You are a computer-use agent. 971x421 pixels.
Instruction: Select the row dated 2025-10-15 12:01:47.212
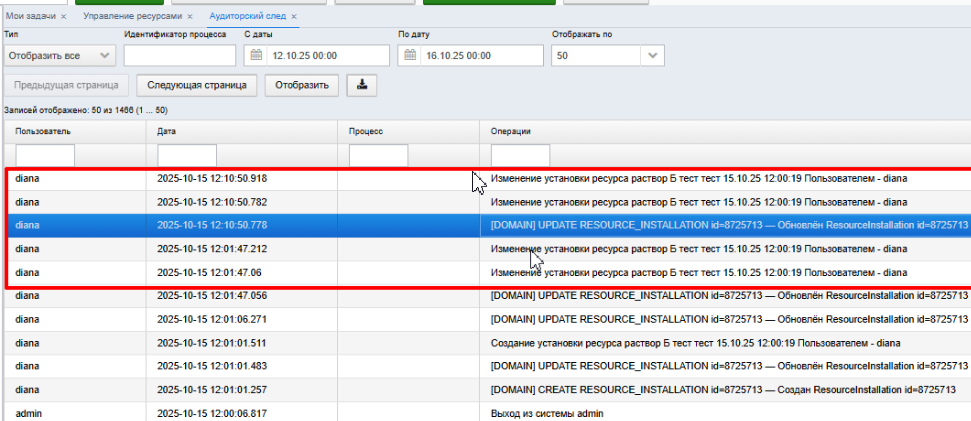[x=487, y=249]
